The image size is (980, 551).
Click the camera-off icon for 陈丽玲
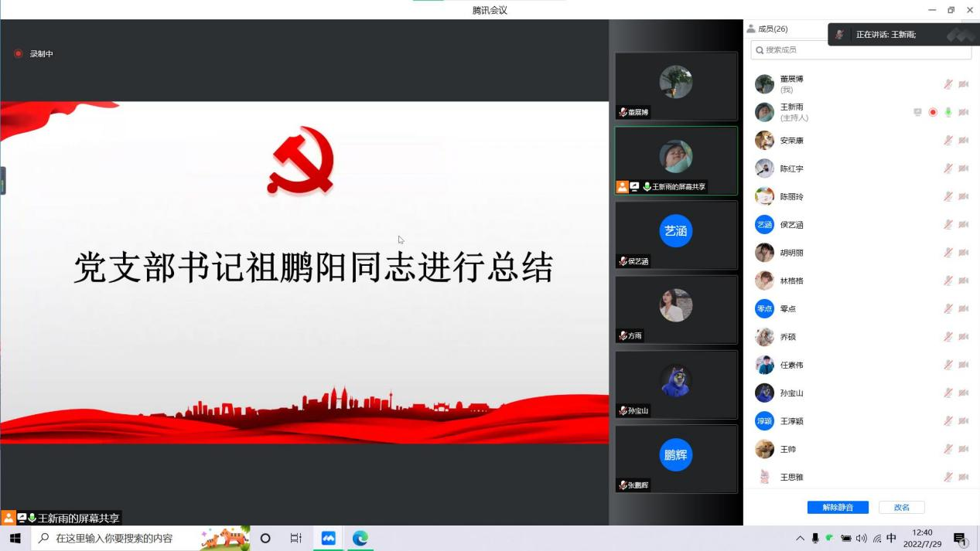pos(964,196)
